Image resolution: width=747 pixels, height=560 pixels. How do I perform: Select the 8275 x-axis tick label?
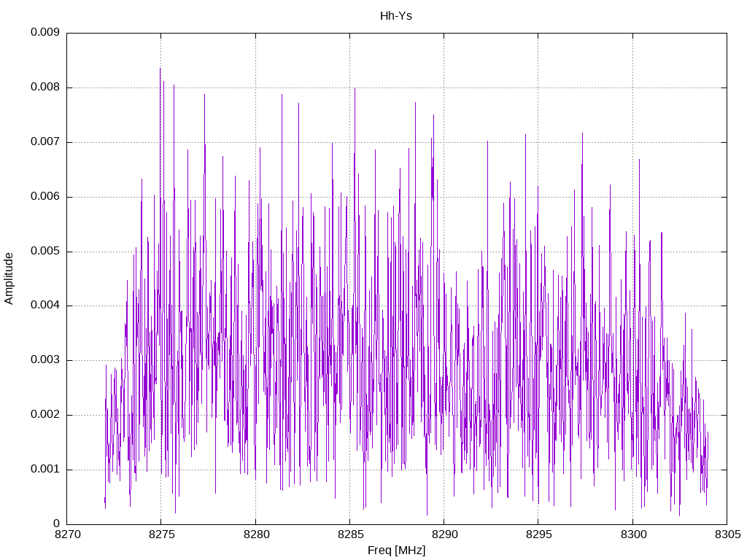[x=162, y=534]
